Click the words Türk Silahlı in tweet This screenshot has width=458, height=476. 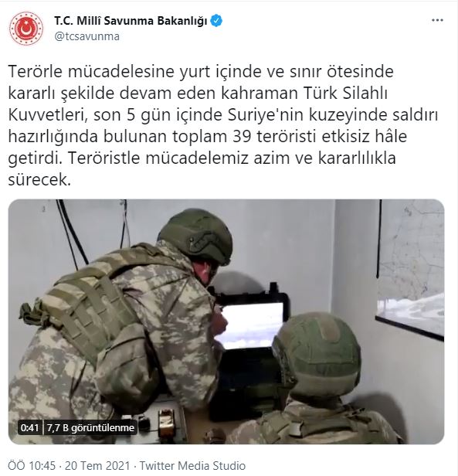point(346,93)
